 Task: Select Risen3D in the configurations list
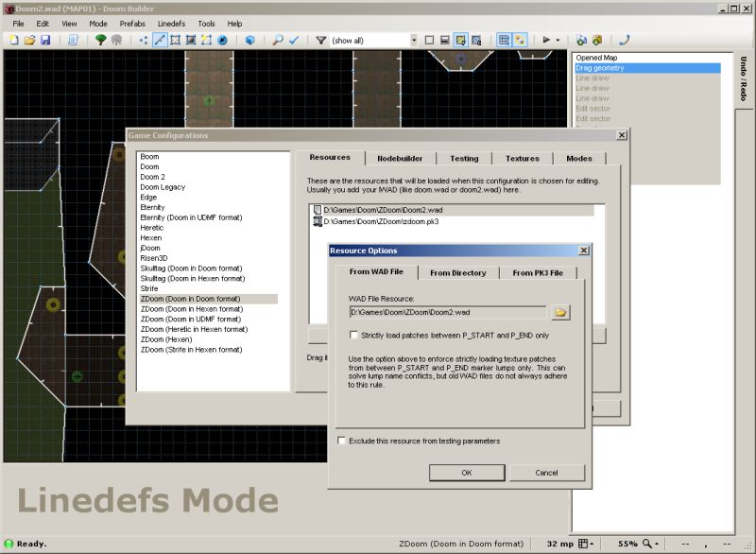pos(154,258)
